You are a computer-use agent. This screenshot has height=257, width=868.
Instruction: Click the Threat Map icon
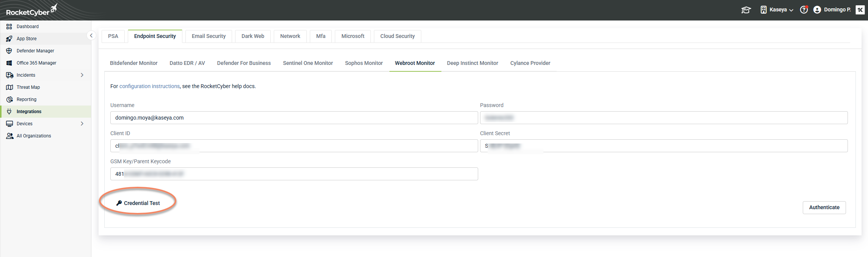point(9,87)
